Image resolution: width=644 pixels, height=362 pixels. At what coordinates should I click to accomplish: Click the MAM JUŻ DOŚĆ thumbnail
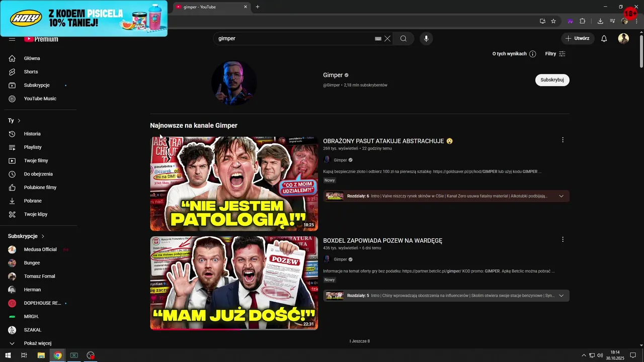pyautogui.click(x=234, y=283)
